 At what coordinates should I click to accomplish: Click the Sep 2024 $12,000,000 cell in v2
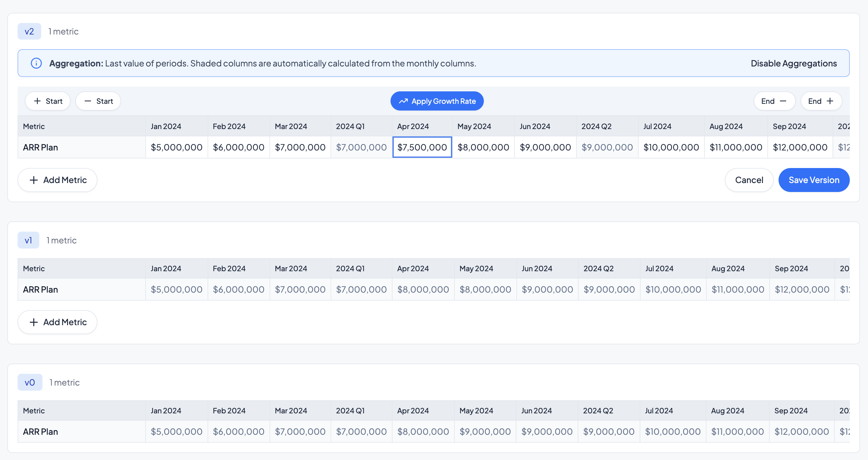pyautogui.click(x=800, y=147)
